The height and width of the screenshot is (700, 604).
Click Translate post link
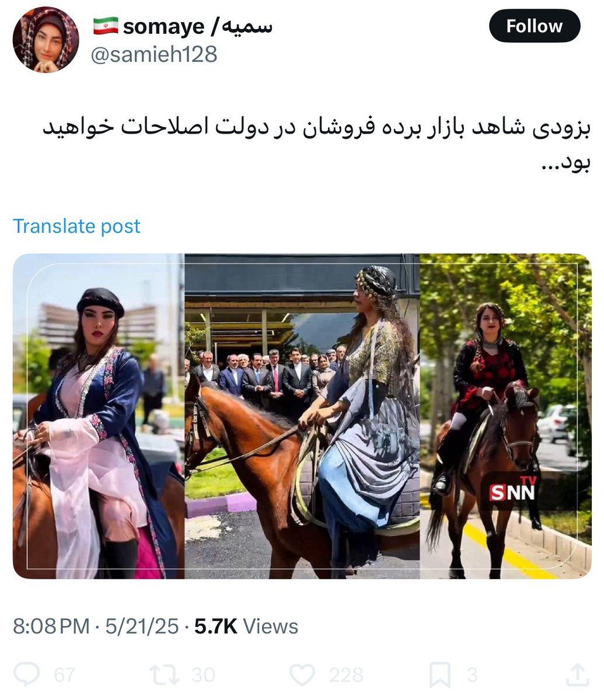[76, 226]
